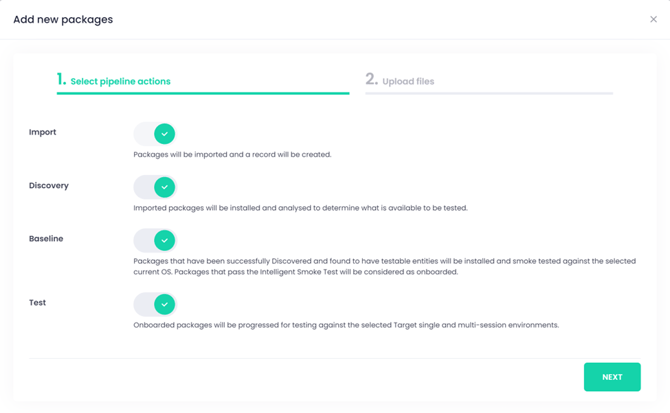Toggle the Baseline pipeline action
670x413 pixels.
(x=155, y=240)
